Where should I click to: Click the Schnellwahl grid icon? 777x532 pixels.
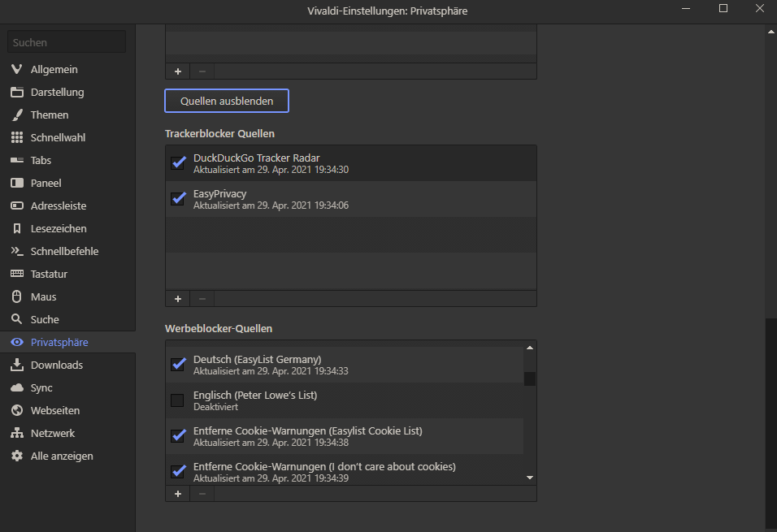point(16,137)
